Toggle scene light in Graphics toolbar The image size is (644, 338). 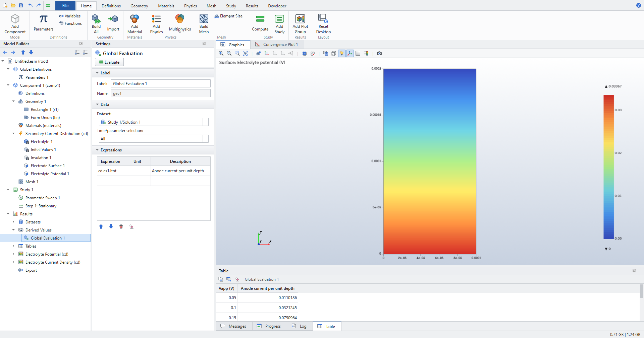click(342, 53)
